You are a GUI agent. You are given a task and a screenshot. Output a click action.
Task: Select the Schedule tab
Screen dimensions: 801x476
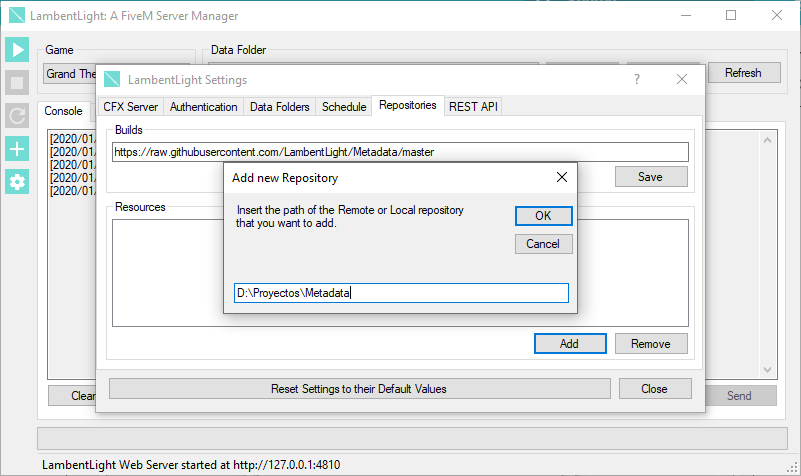[x=344, y=107]
